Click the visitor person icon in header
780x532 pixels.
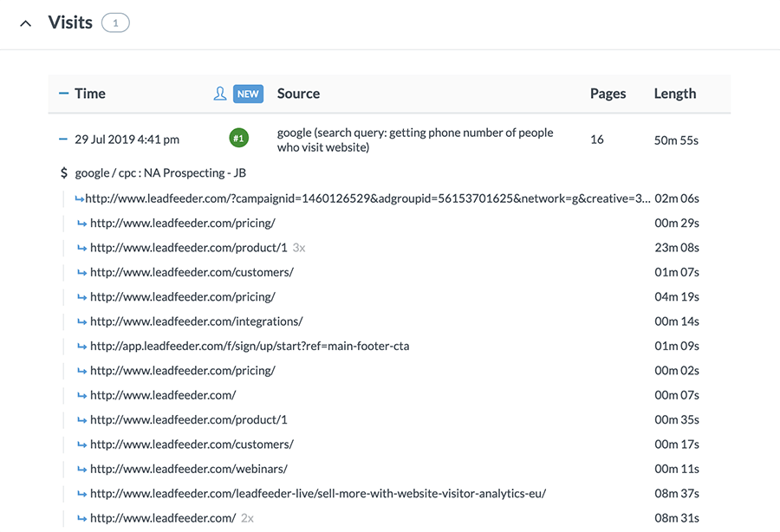point(220,94)
